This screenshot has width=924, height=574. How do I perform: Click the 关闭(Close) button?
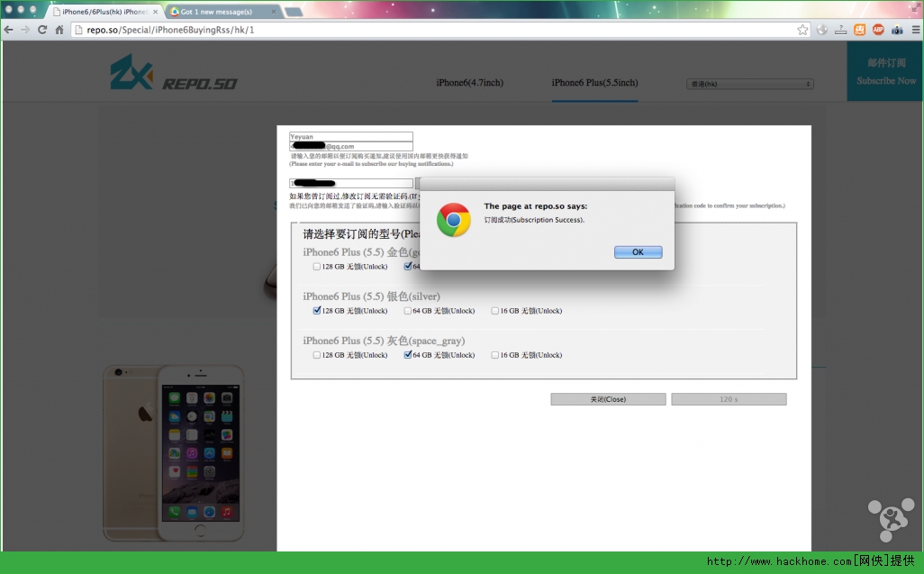pyautogui.click(x=608, y=399)
